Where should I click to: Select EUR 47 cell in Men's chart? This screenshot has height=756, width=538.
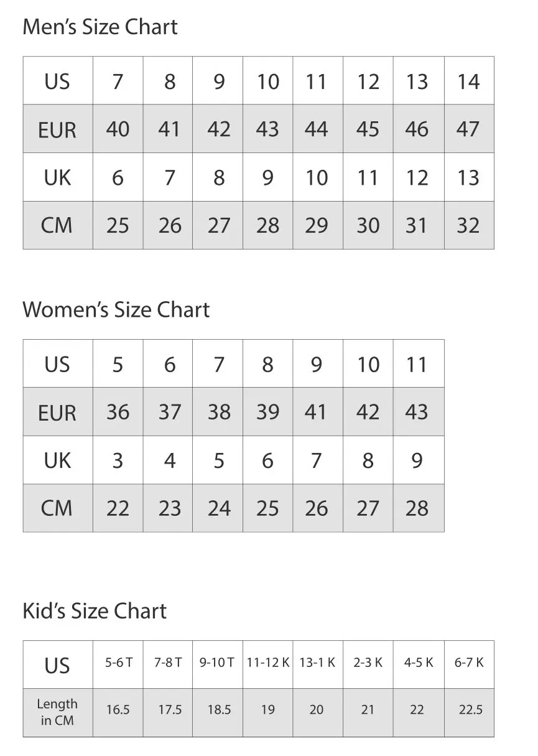468,129
